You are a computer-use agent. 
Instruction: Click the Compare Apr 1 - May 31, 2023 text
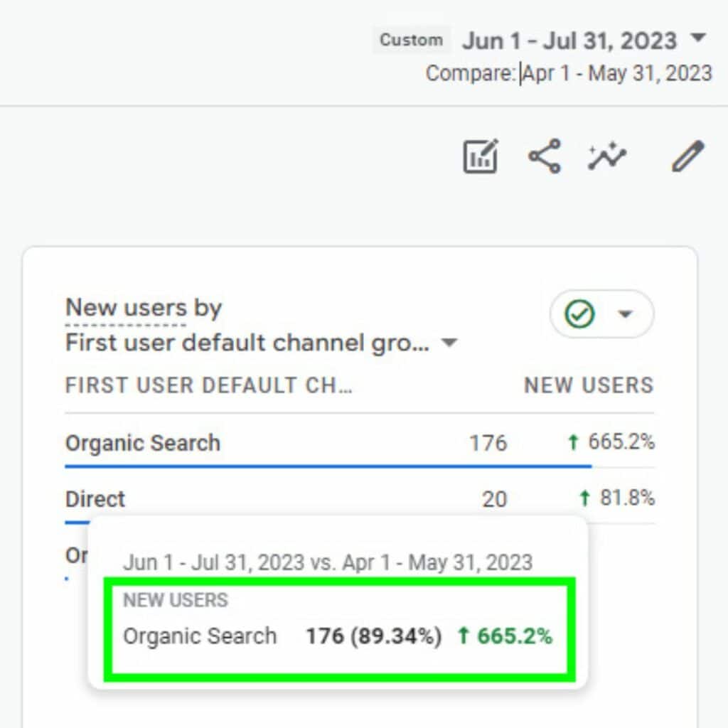(569, 73)
